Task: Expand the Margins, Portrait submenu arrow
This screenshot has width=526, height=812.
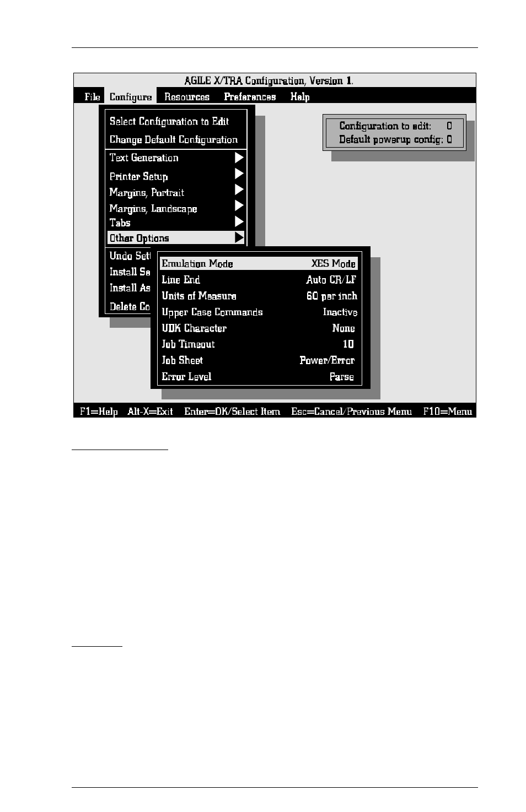Action: tap(239, 190)
